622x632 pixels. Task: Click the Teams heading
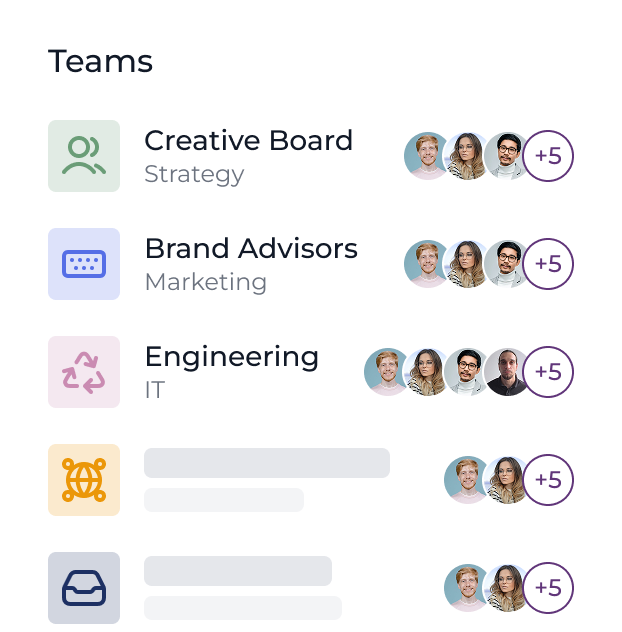(x=100, y=62)
